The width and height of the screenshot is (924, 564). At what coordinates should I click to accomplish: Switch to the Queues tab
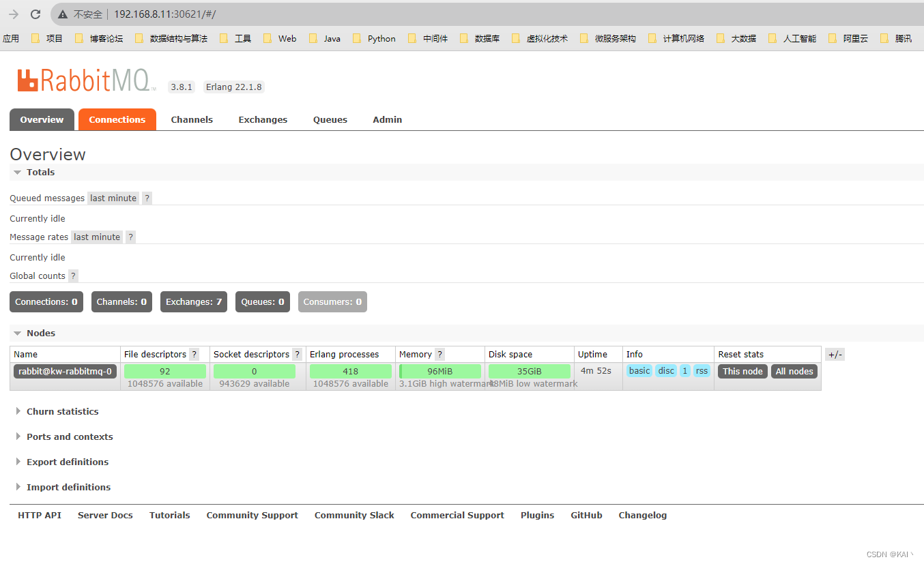coord(330,119)
